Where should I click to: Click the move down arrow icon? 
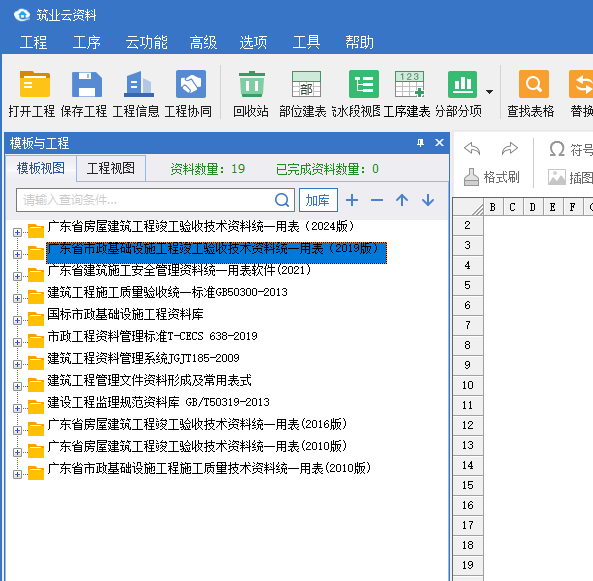(428, 200)
